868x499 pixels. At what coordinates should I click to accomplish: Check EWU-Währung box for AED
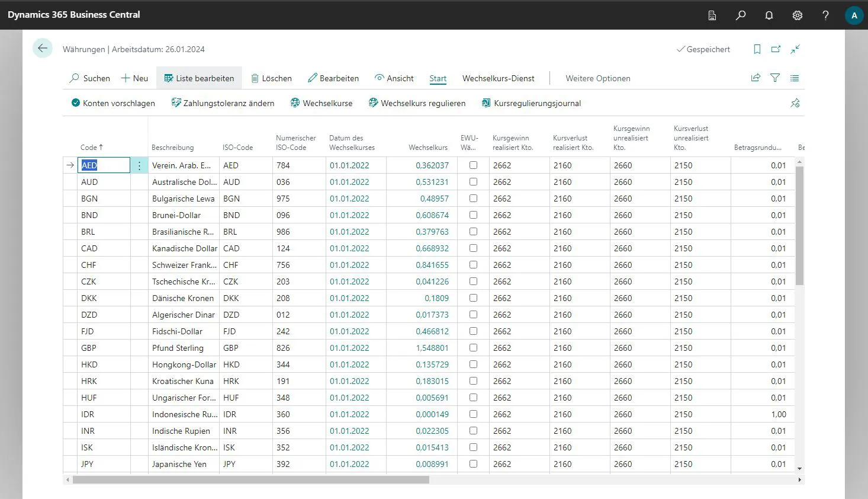(x=473, y=165)
